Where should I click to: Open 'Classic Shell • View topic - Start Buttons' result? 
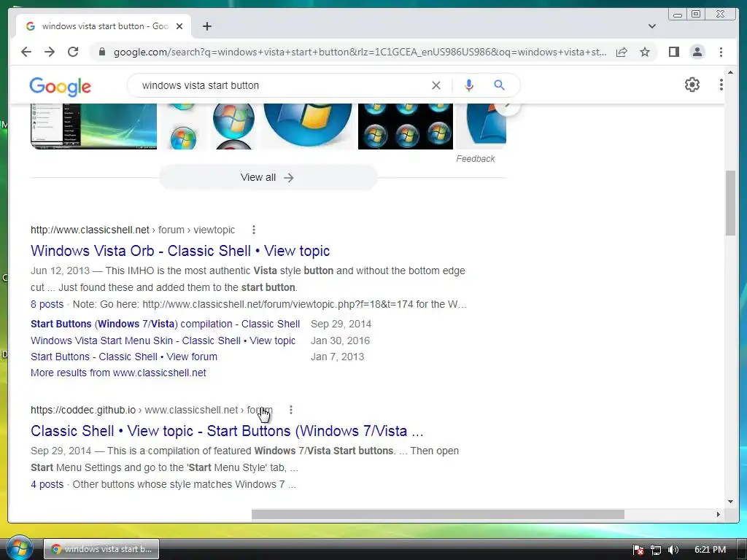click(x=227, y=431)
